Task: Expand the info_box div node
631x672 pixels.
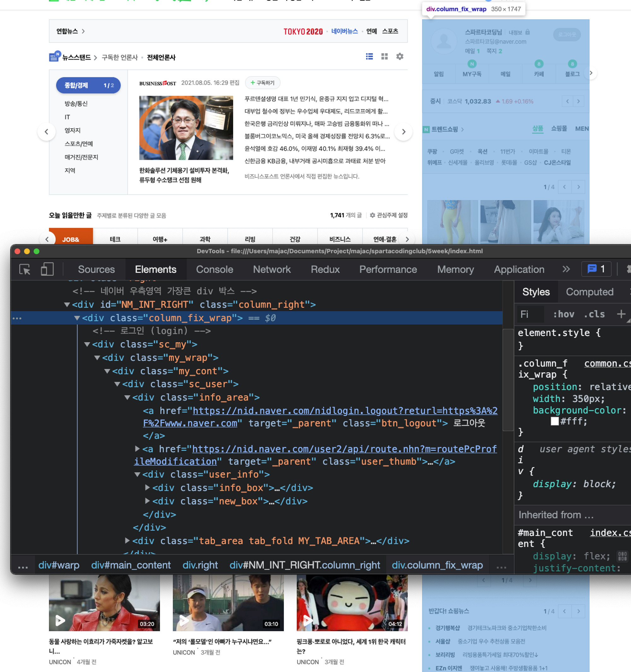Action: point(147,487)
